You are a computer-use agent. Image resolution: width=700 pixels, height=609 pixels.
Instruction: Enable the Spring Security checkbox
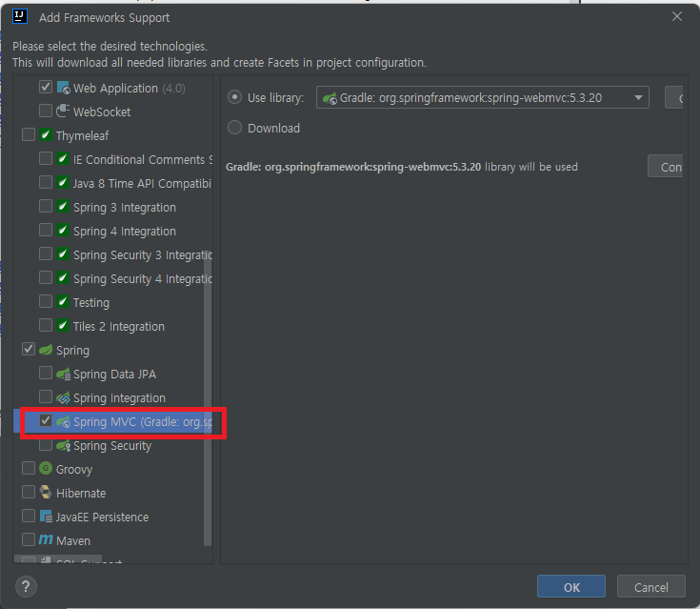click(46, 444)
